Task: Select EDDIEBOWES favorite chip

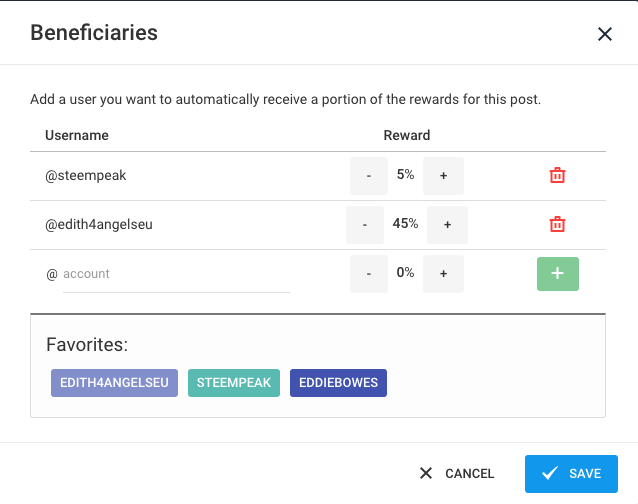Action: [x=338, y=383]
